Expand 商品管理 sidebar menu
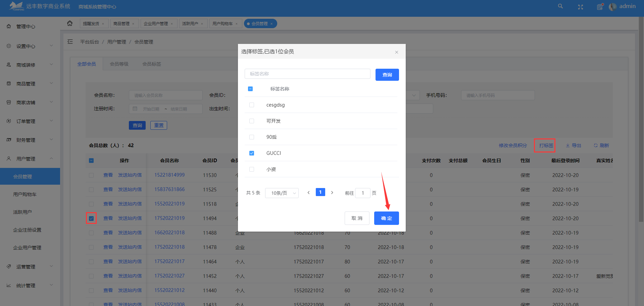This screenshot has height=306, width=644. point(51,83)
